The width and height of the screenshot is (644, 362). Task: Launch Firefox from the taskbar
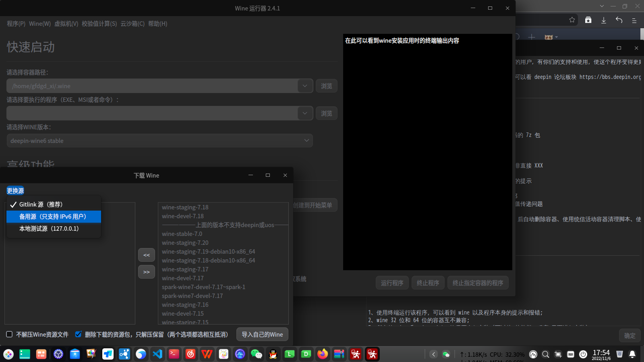click(323, 354)
